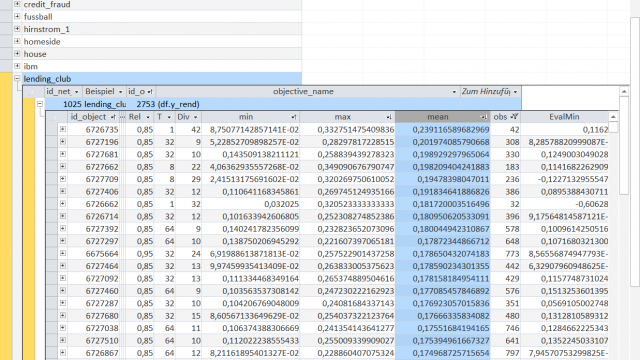Select row selector for record 6726735
Image resolution: width=640 pixels, height=360 pixels.
(x=52, y=129)
